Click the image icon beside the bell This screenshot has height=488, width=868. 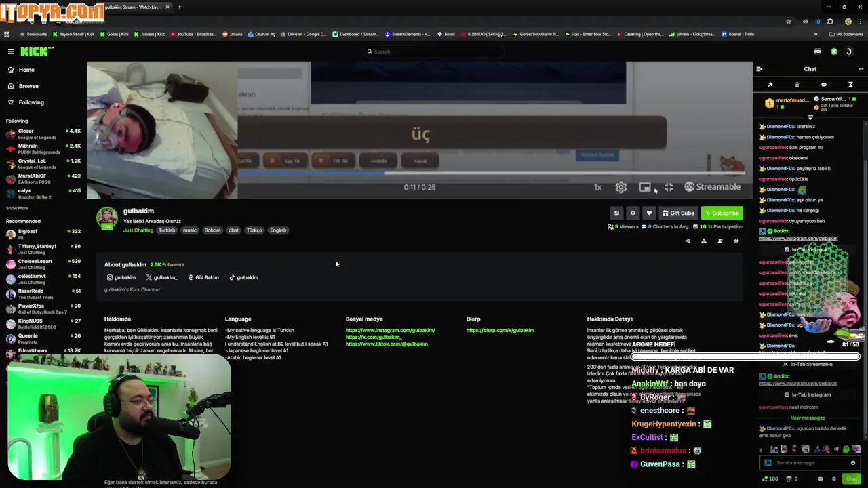tap(616, 213)
